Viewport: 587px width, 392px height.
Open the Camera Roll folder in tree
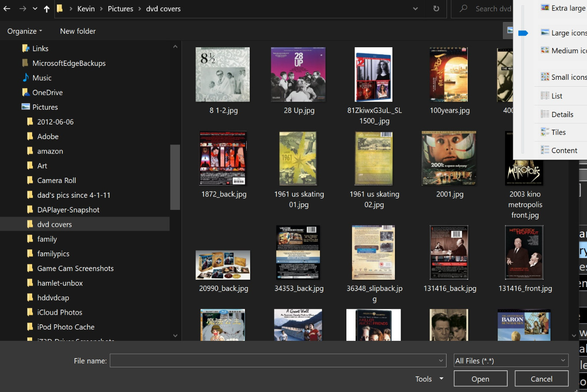click(x=56, y=180)
